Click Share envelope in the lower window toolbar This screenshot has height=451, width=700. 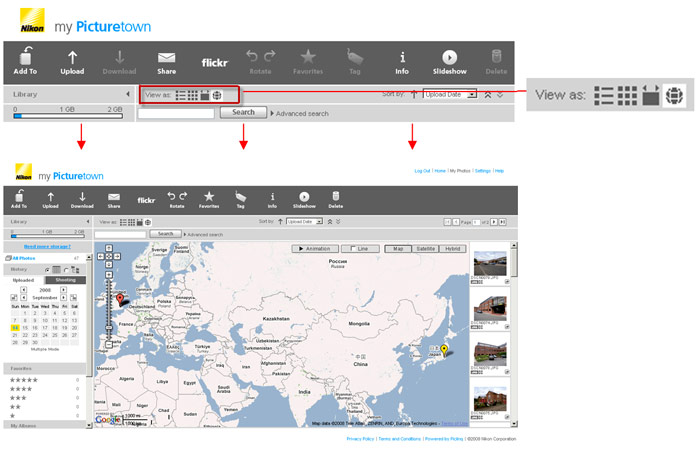tap(114, 197)
